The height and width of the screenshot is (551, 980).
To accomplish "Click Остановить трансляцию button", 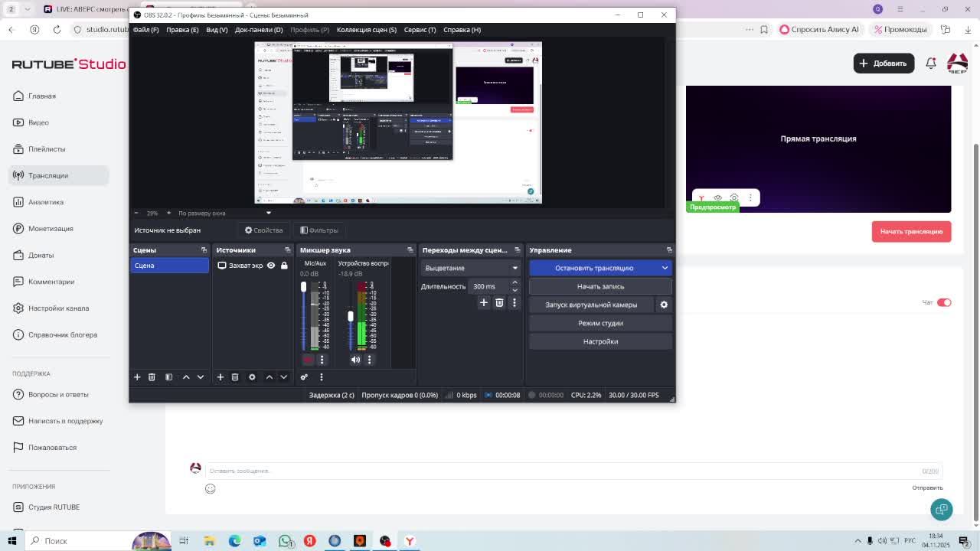I will click(x=594, y=268).
